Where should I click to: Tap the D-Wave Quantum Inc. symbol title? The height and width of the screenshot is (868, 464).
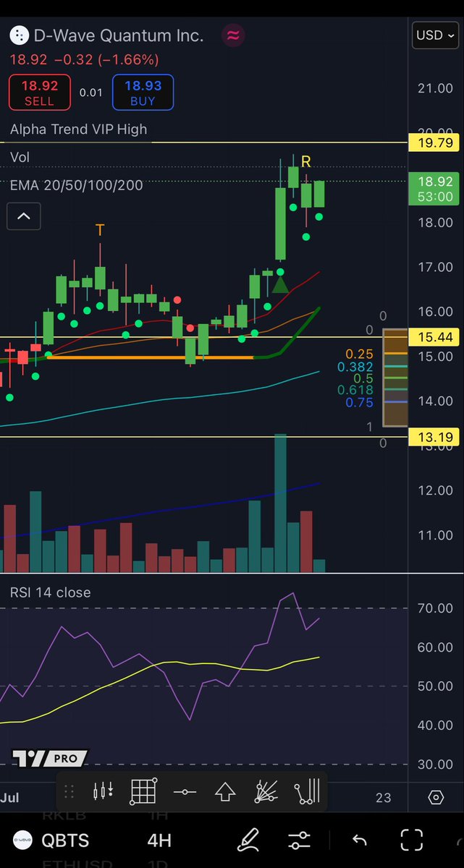(x=119, y=35)
